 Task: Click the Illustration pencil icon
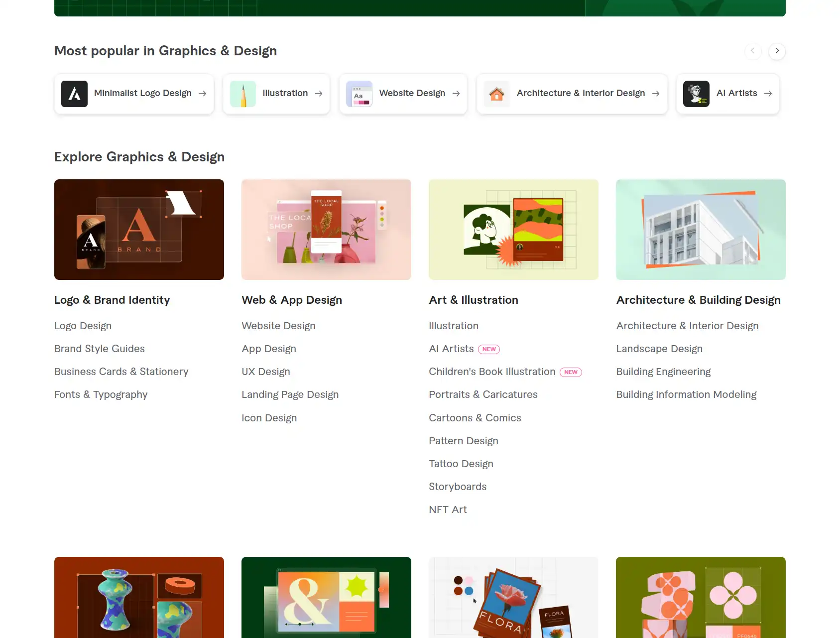pos(243,94)
